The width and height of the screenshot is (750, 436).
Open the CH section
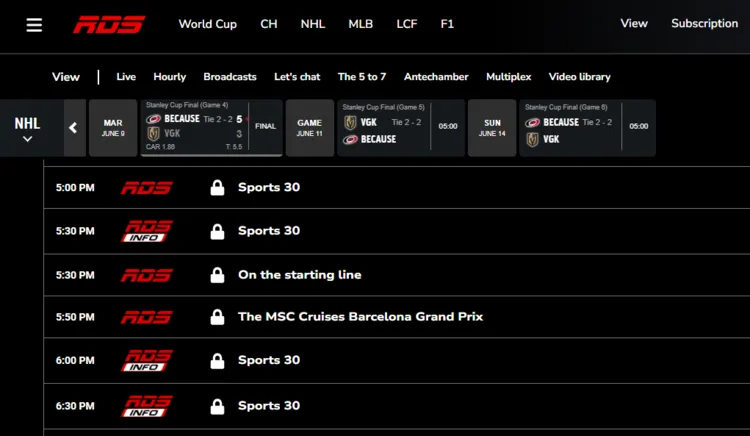pos(269,24)
